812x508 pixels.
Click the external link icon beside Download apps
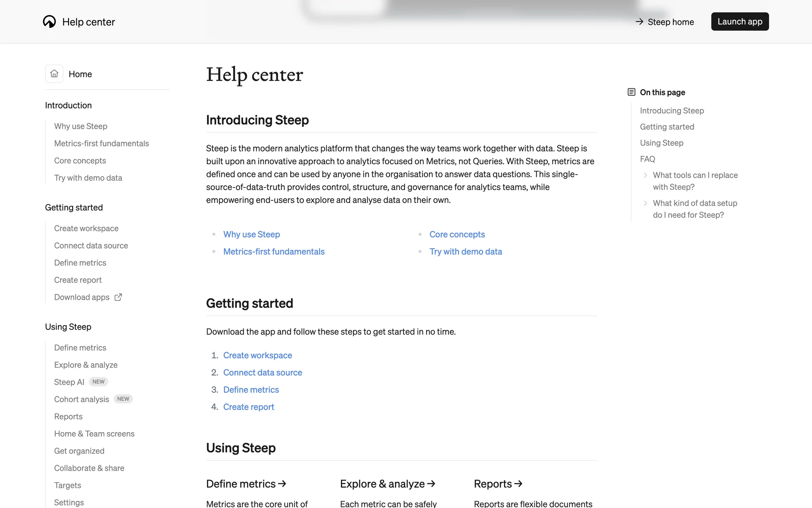point(118,297)
